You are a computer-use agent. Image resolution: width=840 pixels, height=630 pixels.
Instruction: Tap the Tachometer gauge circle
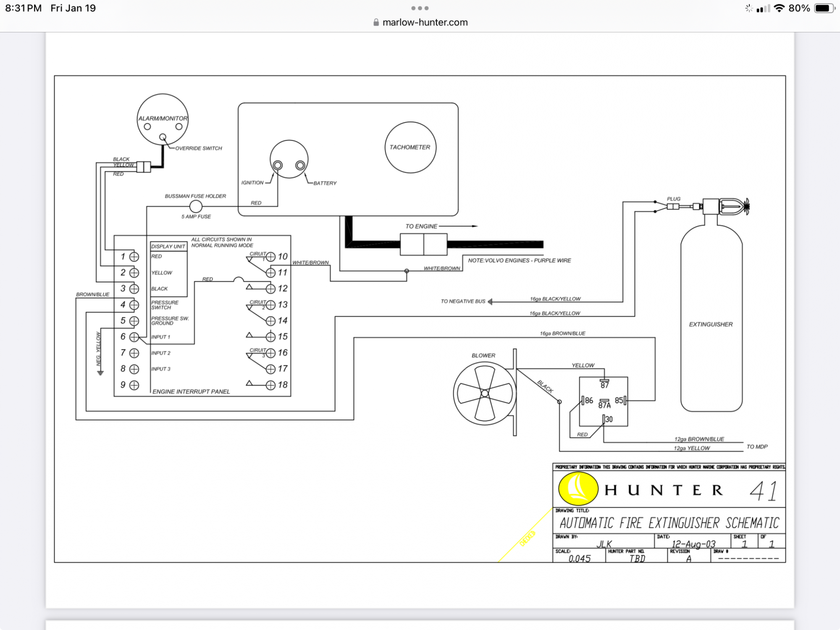click(x=410, y=147)
